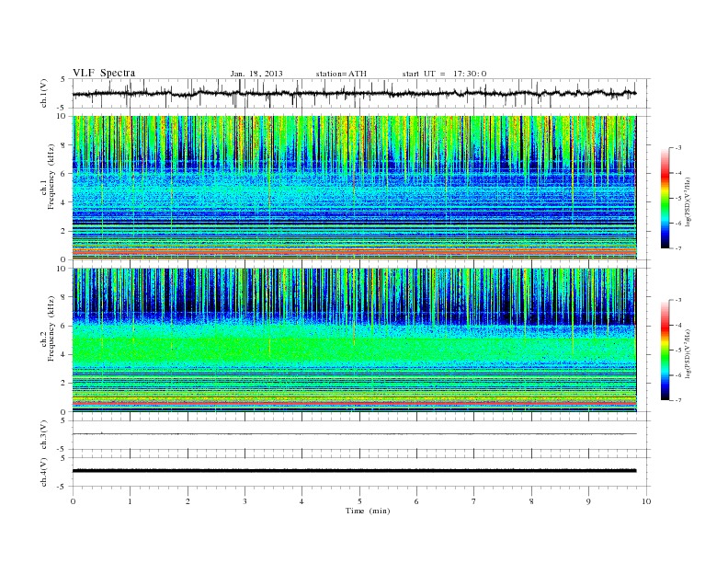Select lower colorbar's "log(PSD)(V²/Hz)" label
Image resolution: width=728 pixels, height=563 pixels.
pyautogui.click(x=688, y=354)
